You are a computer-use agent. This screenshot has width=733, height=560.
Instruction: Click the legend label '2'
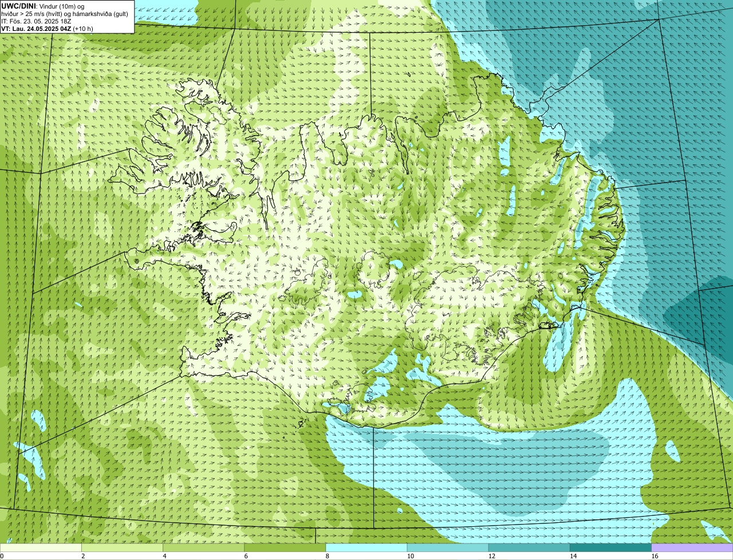point(83,556)
